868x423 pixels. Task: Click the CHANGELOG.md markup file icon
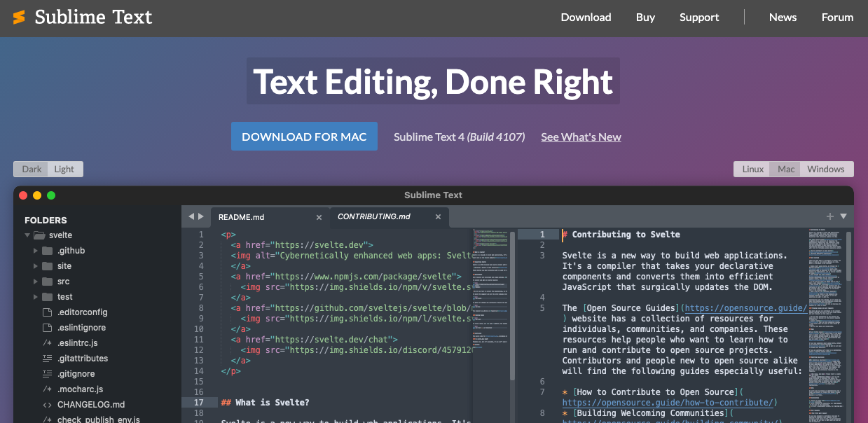[47, 405]
